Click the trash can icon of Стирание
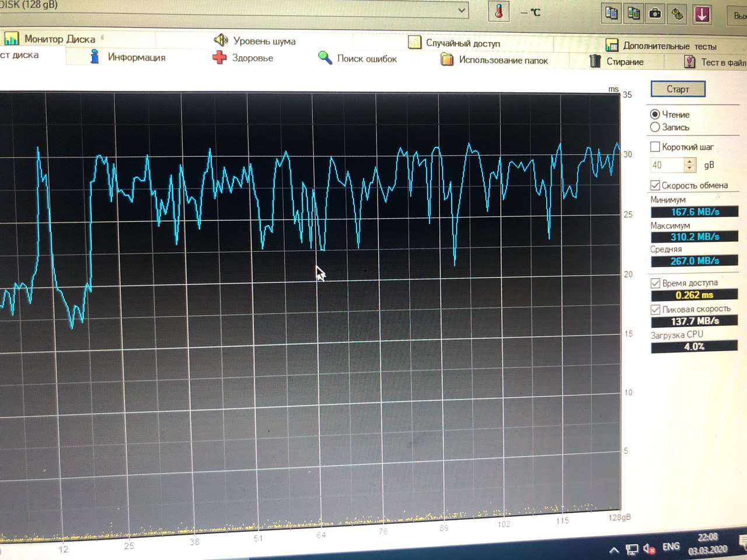Image resolution: width=747 pixels, height=560 pixels. point(595,61)
